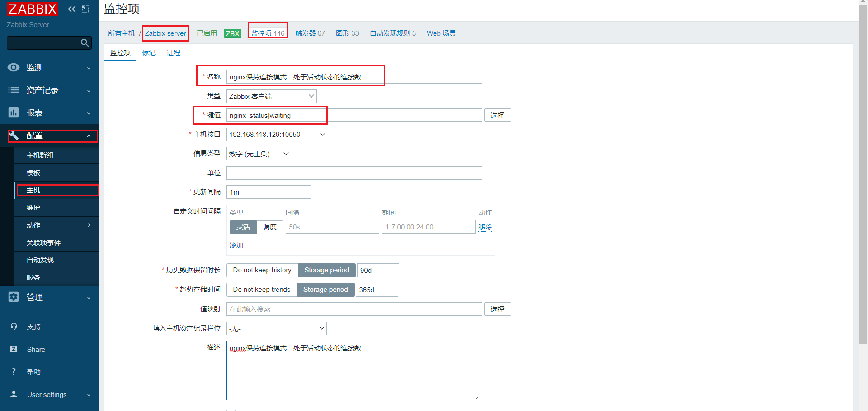868x411 pixels.
Task: Open 服务 in sidebar
Action: [x=56, y=277]
